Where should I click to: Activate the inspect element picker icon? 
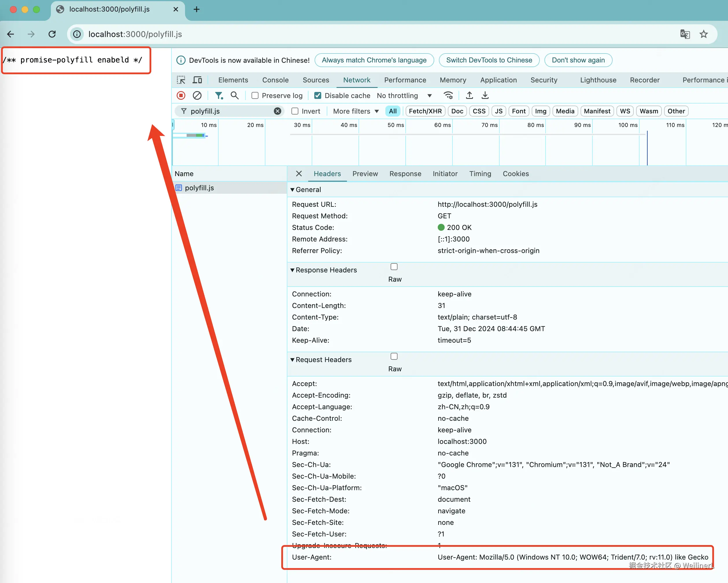pyautogui.click(x=181, y=80)
